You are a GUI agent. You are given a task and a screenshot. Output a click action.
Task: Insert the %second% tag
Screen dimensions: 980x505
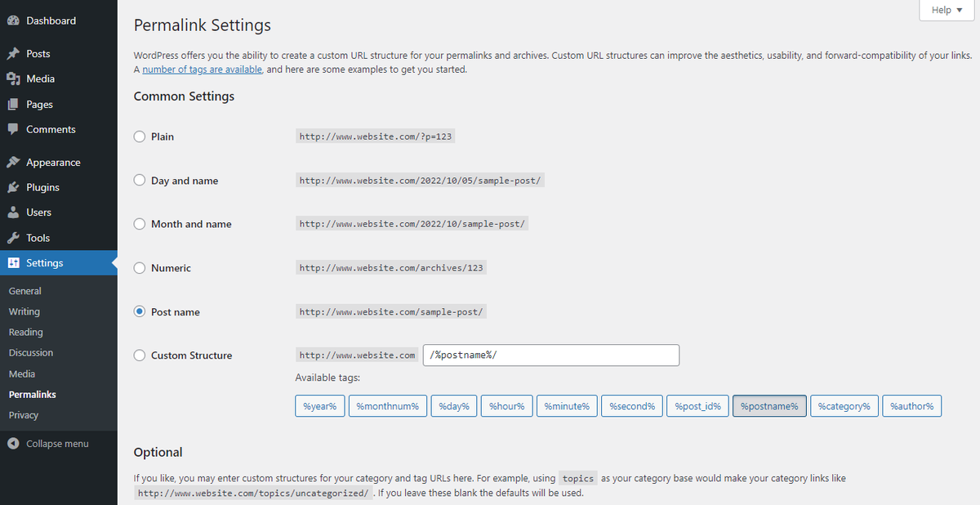point(632,406)
